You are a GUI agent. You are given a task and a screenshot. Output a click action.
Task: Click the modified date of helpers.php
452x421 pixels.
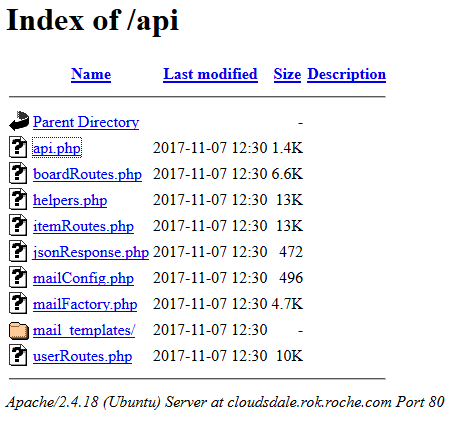coord(210,200)
